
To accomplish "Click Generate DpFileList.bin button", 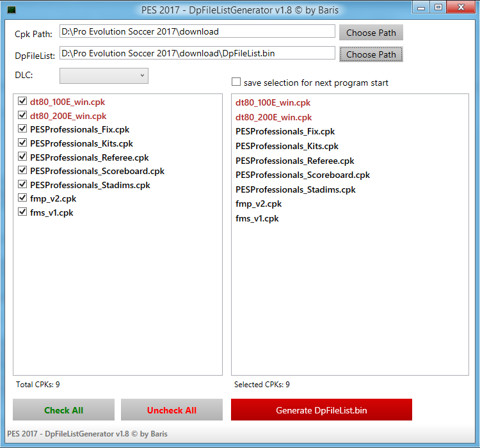I will (321, 410).
